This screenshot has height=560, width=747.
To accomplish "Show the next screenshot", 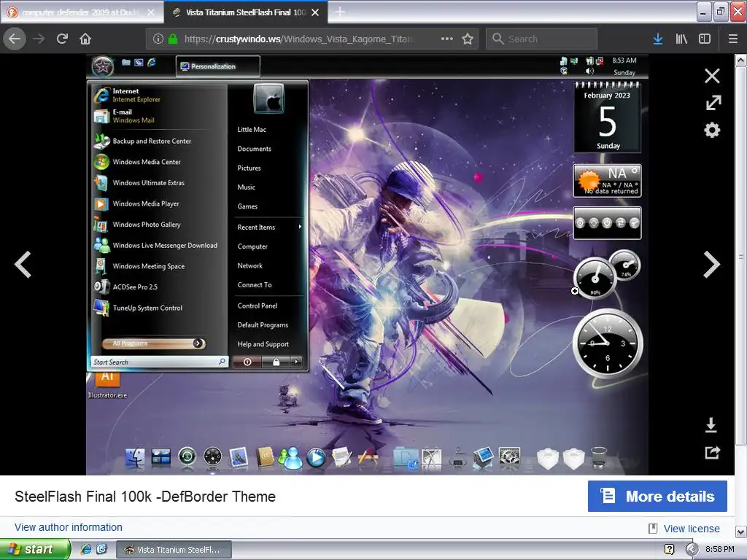I will [x=712, y=264].
